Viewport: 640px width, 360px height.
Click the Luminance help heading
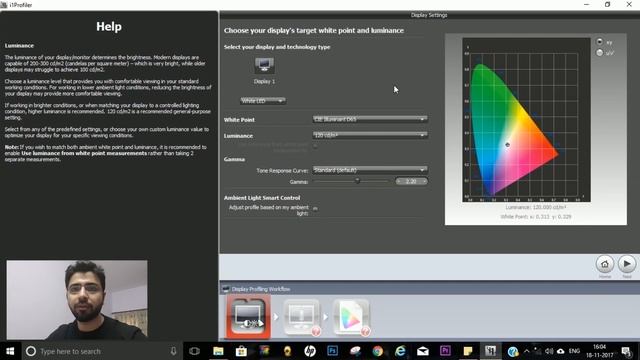coord(19,46)
